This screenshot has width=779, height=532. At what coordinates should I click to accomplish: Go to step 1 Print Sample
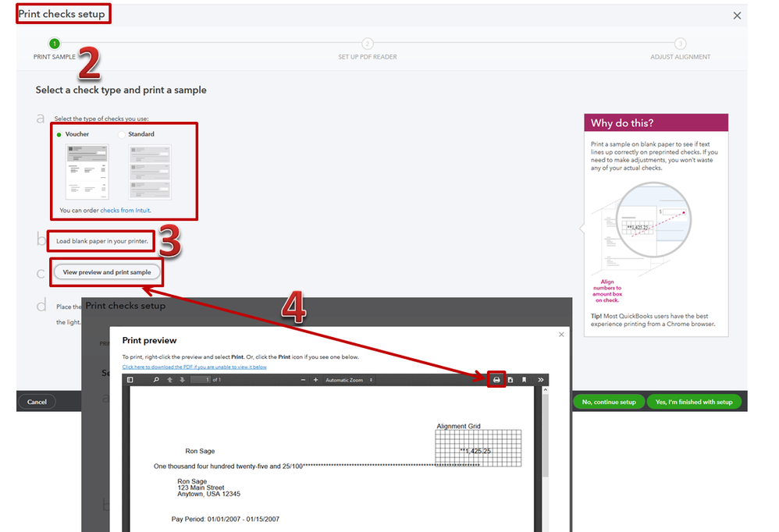[55, 44]
